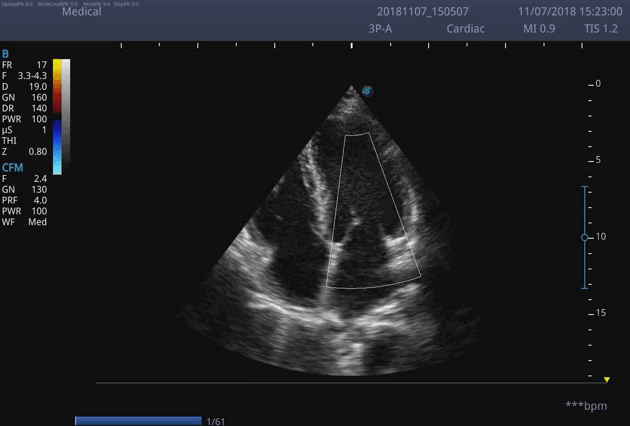The height and width of the screenshot is (426, 630).
Task: Click the Cardiac preset label
Action: click(x=466, y=29)
